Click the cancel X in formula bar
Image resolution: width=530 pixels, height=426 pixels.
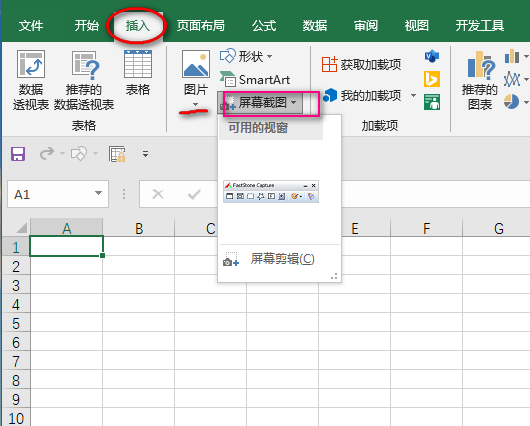(x=158, y=194)
